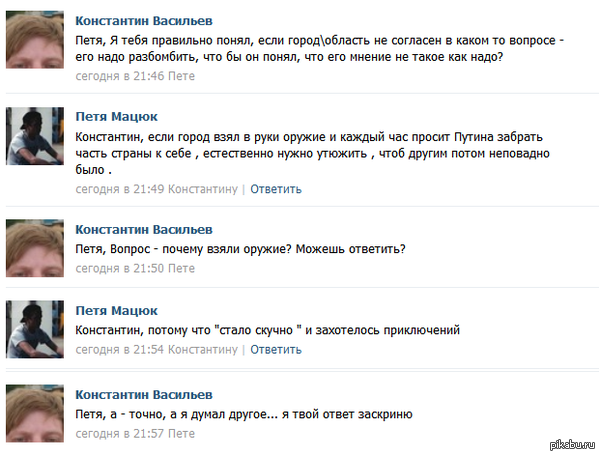Click the Ответить link on the 21:49 comment
600x456 pixels.
(x=275, y=189)
